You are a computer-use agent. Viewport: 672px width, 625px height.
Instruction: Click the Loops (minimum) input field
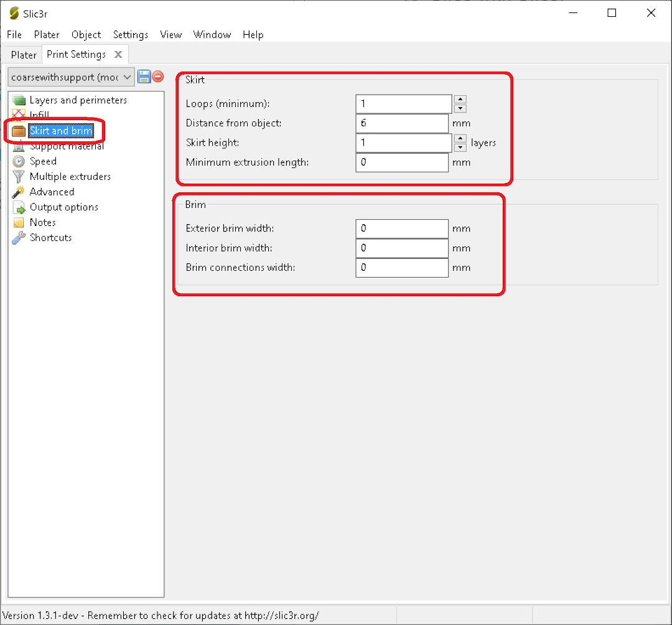(x=404, y=104)
